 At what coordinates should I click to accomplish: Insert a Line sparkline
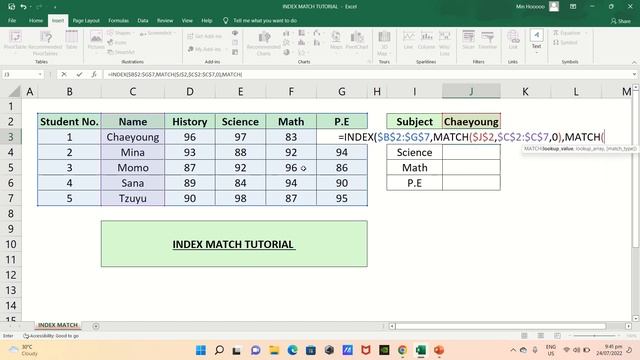[x=409, y=40]
